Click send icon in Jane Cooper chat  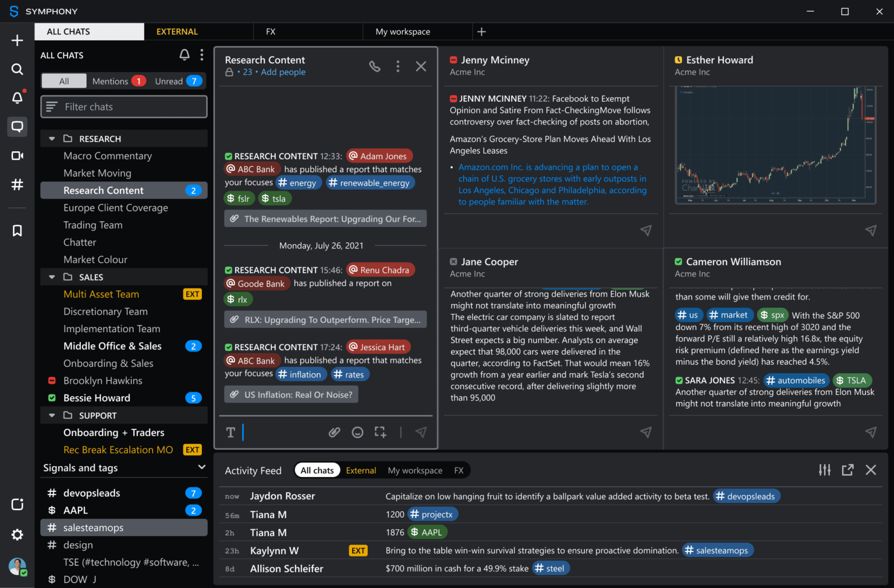tap(646, 432)
